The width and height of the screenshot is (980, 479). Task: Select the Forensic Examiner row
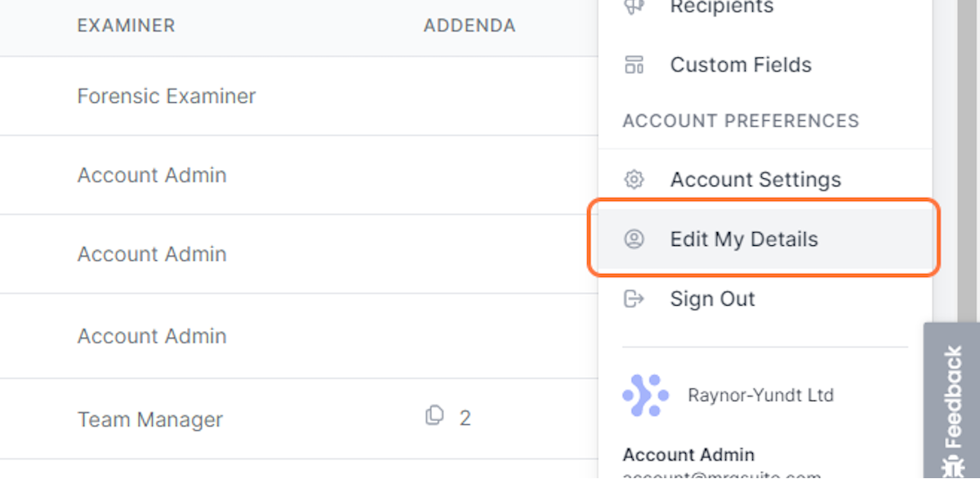(x=299, y=96)
